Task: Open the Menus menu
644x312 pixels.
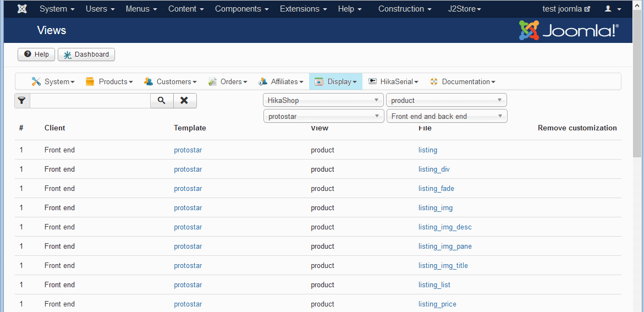Action: (141, 9)
